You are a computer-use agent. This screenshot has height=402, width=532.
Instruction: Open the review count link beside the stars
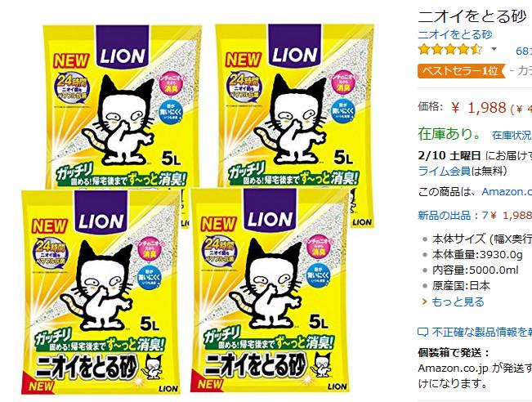click(x=524, y=51)
